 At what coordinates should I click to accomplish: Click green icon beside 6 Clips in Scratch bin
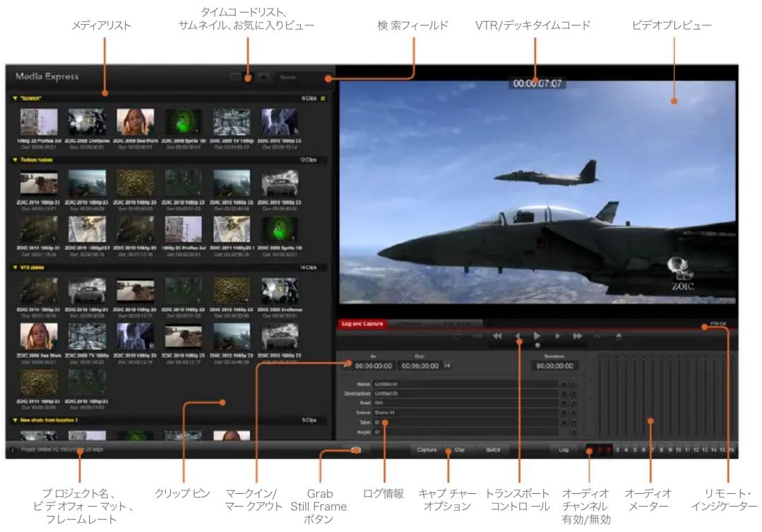pyautogui.click(x=323, y=99)
